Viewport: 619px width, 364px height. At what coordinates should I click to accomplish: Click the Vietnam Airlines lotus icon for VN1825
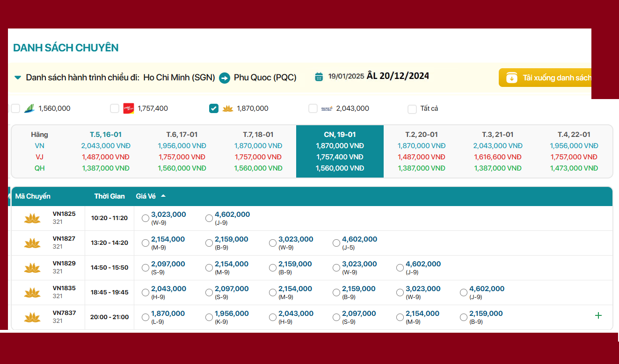click(32, 218)
